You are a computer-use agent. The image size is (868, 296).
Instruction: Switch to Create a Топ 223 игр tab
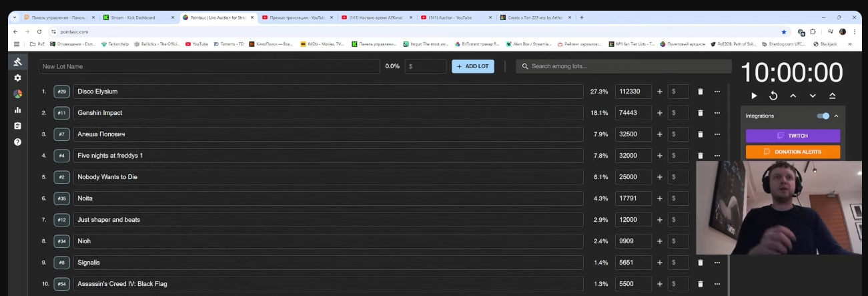click(x=535, y=17)
